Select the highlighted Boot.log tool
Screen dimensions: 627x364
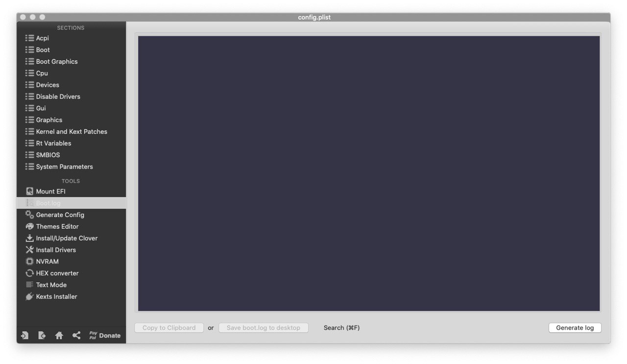pyautogui.click(x=71, y=203)
